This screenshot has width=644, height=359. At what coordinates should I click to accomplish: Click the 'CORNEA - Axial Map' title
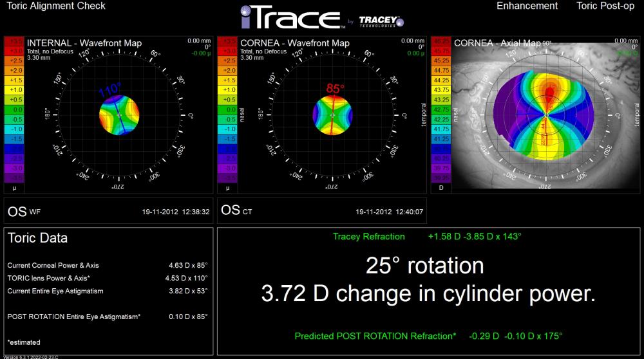tap(497, 42)
